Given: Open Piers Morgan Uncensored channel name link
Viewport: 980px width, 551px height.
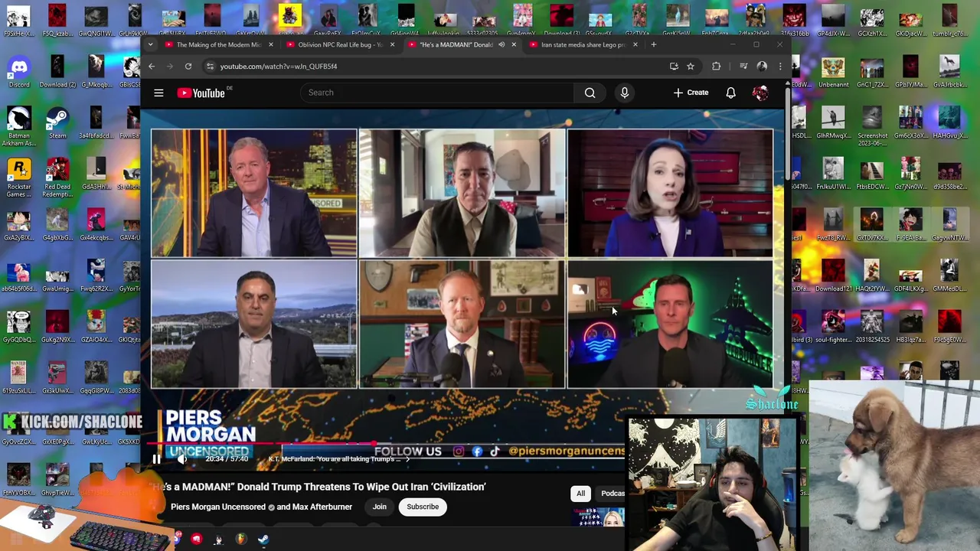Looking at the screenshot, I should point(217,507).
